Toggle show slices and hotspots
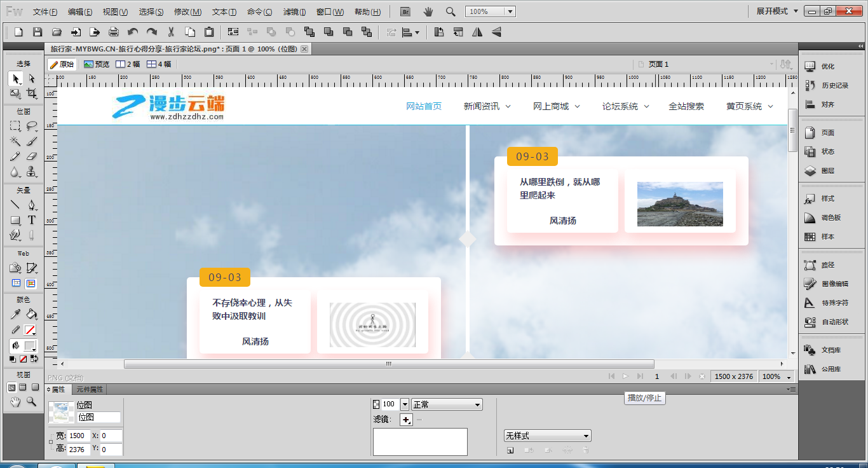 coord(31,284)
